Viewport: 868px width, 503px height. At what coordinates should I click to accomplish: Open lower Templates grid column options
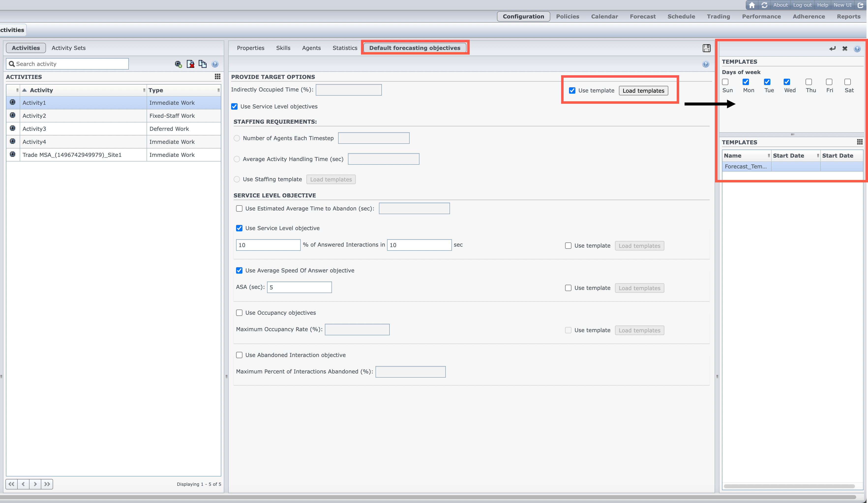[x=860, y=142]
